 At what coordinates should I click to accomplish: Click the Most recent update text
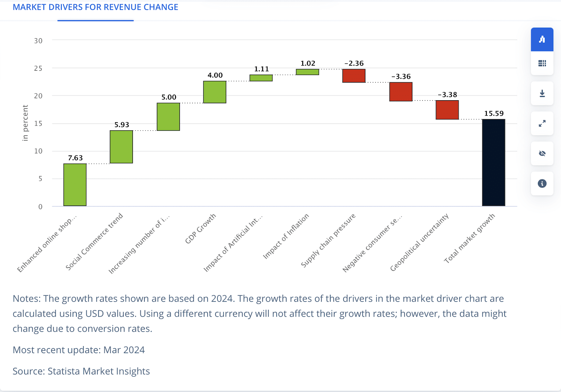click(79, 350)
